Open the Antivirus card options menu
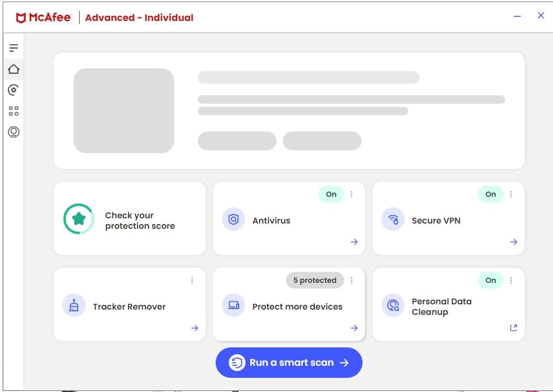 pos(352,194)
